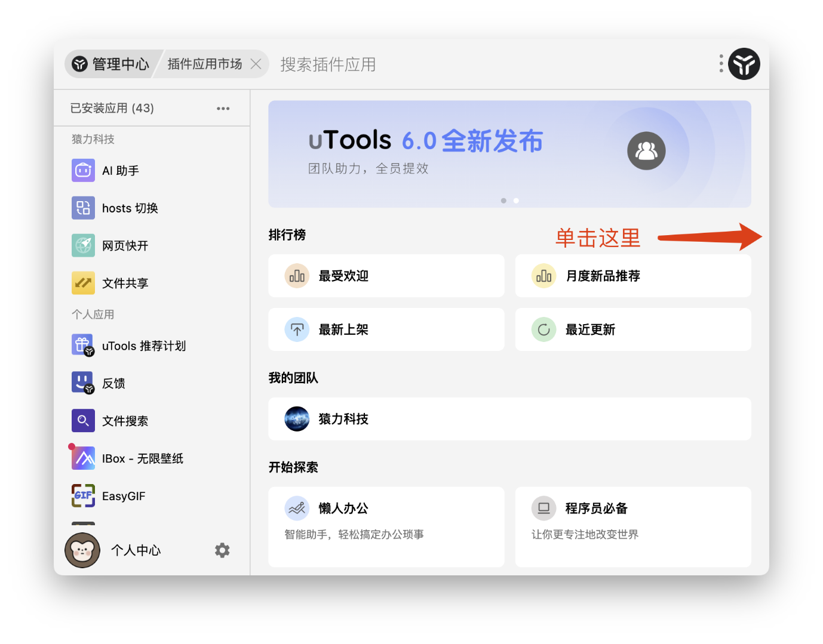Select IBox - 无限壁纸 entry
This screenshot has height=644, width=823.
[152, 458]
